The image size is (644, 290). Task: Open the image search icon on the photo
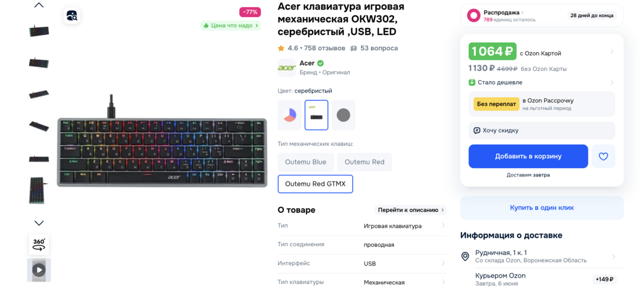pyautogui.click(x=72, y=16)
